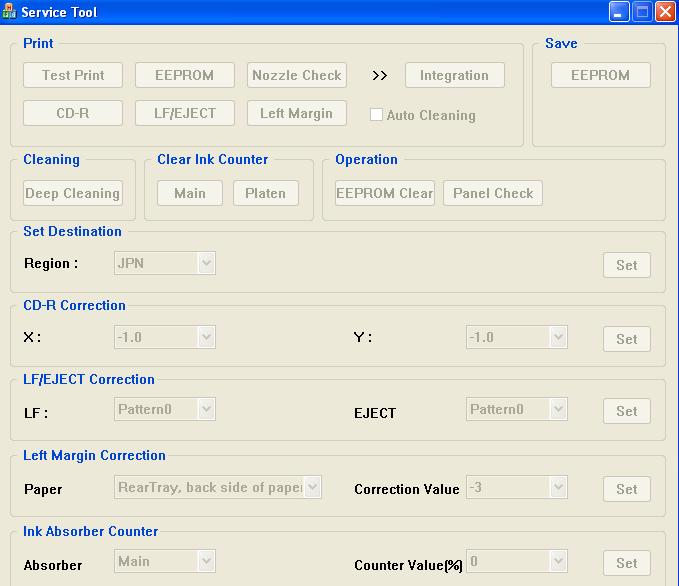The height and width of the screenshot is (586, 679).
Task: Click Set button for Ink Absorber Counter
Action: point(627,563)
